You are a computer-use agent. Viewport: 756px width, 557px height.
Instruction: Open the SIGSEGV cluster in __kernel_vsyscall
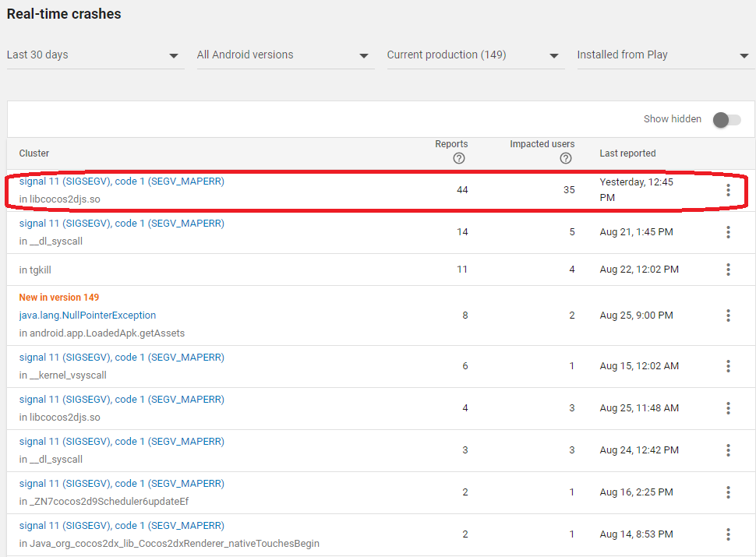click(122, 358)
